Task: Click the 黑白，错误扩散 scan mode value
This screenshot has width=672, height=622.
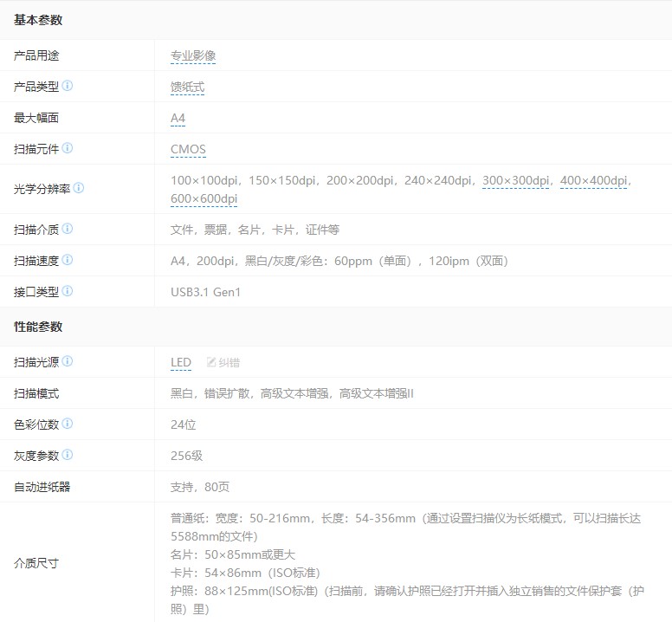Action: [x=292, y=393]
